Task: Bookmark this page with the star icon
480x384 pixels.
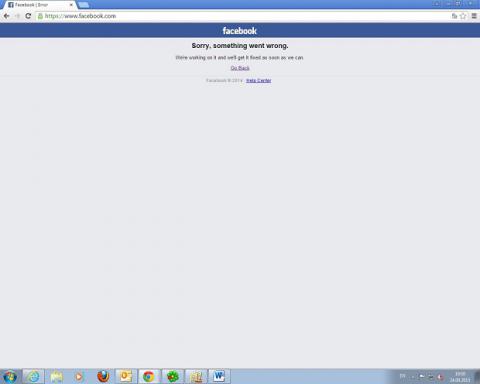Action: click(463, 16)
